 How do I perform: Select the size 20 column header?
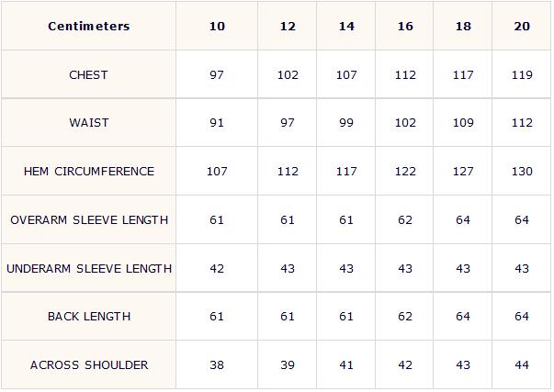(522, 26)
